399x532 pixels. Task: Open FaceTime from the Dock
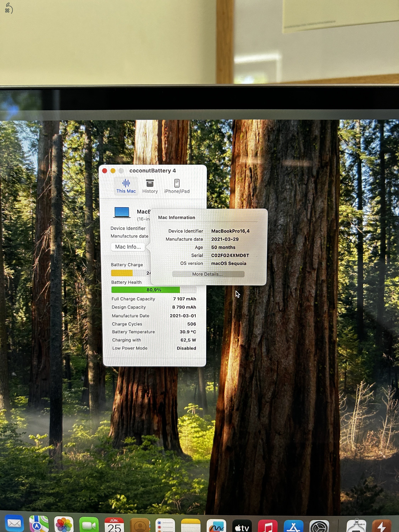89,525
